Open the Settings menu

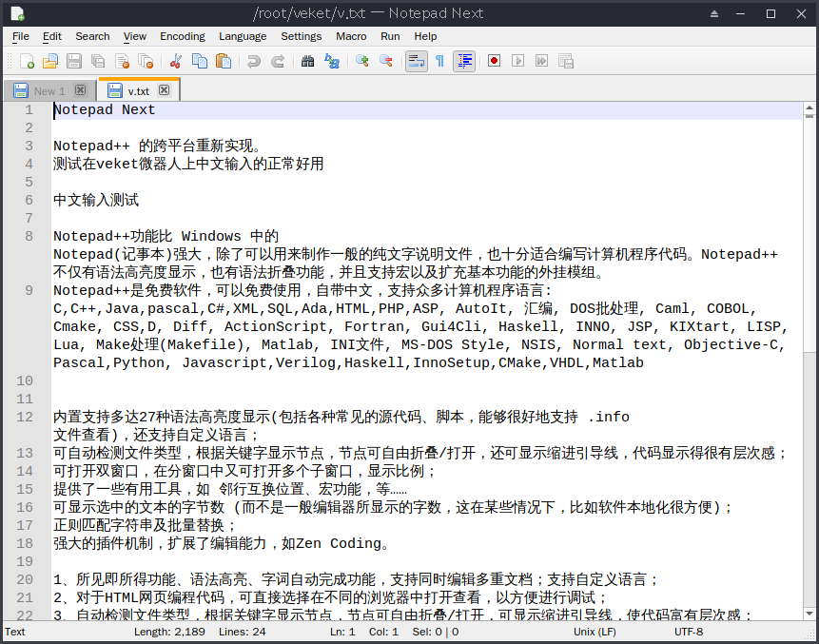click(x=301, y=36)
